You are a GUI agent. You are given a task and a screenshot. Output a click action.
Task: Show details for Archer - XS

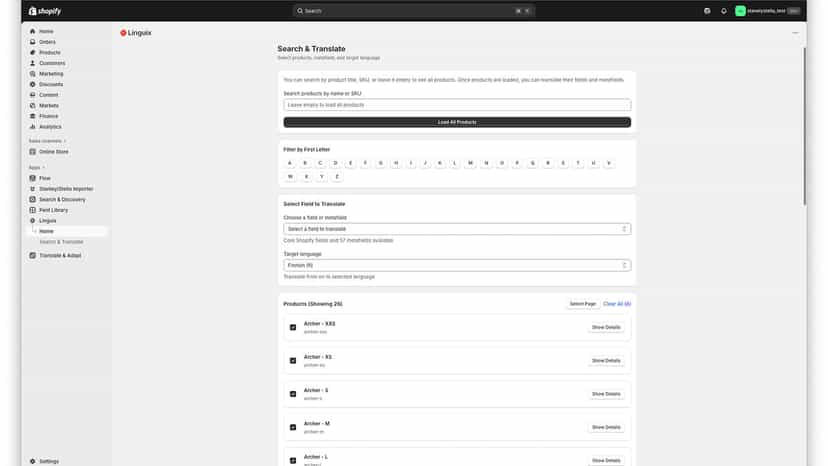[606, 361]
